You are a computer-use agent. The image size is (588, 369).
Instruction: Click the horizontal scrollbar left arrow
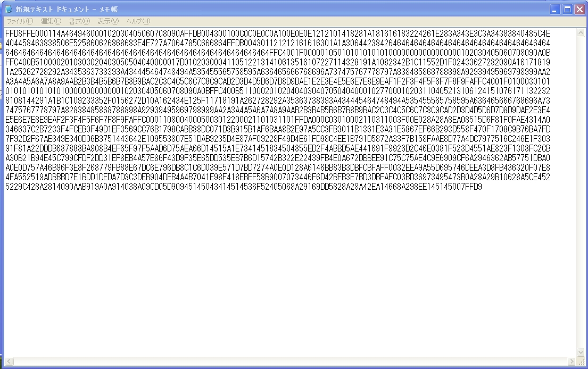click(x=9, y=362)
